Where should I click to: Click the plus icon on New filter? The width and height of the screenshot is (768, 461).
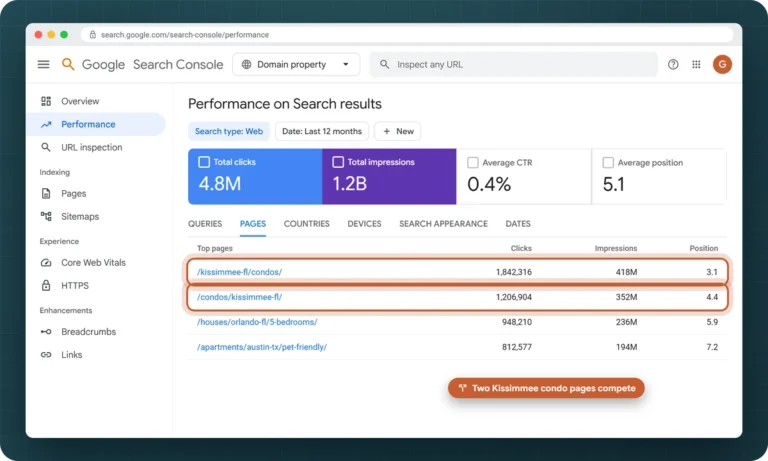pyautogui.click(x=386, y=131)
